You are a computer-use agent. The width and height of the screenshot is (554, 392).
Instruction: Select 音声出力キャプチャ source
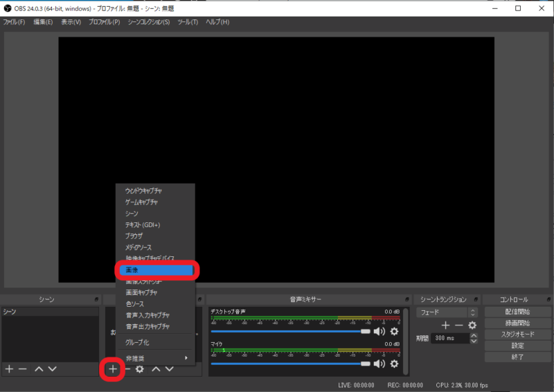[x=156, y=327]
